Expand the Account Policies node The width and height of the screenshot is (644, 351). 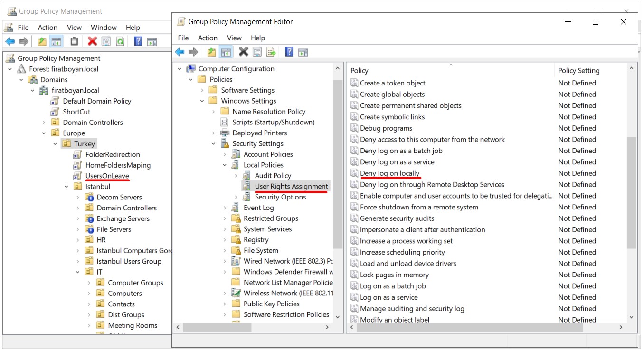coord(225,154)
